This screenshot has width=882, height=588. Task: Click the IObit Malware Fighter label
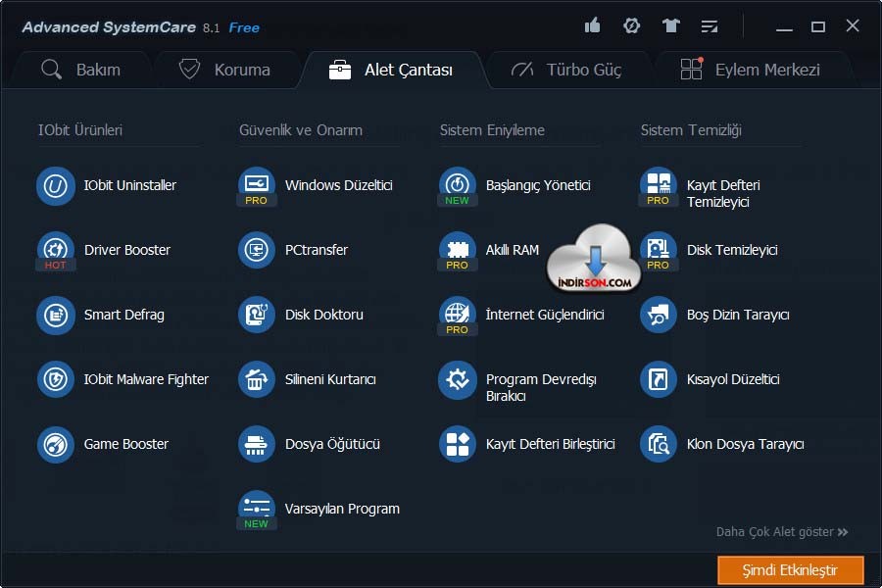tap(146, 380)
